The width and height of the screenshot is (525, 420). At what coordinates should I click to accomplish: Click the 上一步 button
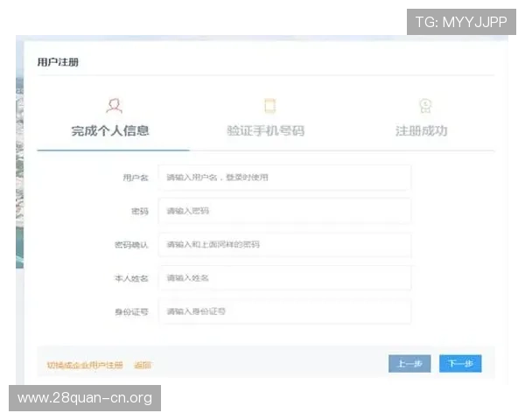click(409, 363)
